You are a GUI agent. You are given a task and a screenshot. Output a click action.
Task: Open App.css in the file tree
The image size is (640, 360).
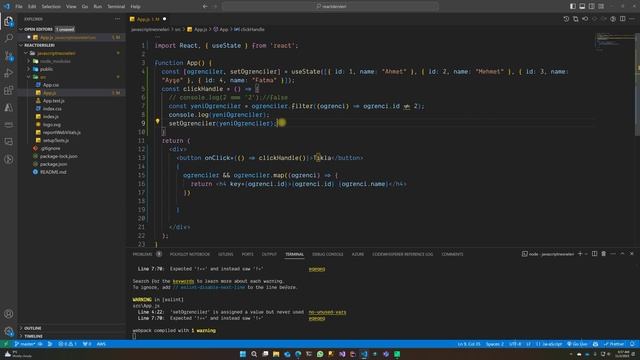(x=51, y=85)
